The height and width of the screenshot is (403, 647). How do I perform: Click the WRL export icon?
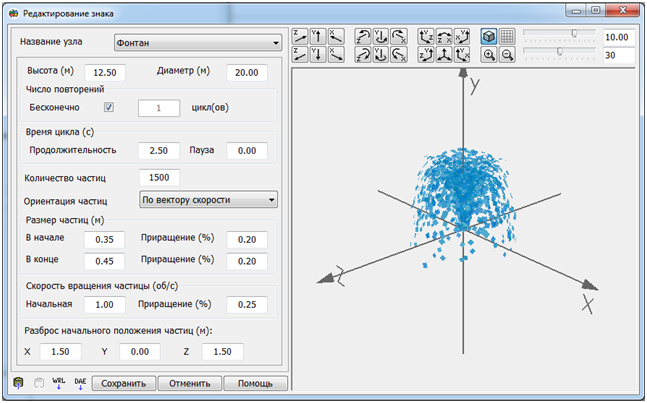pyautogui.click(x=59, y=383)
